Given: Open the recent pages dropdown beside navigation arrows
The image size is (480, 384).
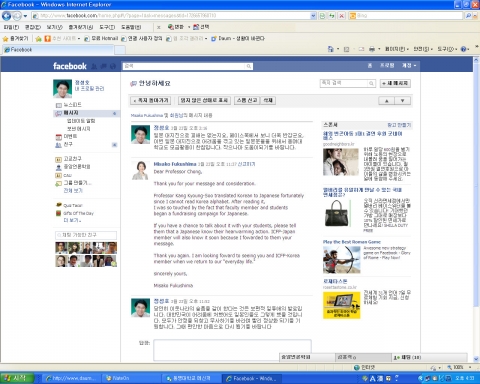Looking at the screenshot, I should click(25, 16).
